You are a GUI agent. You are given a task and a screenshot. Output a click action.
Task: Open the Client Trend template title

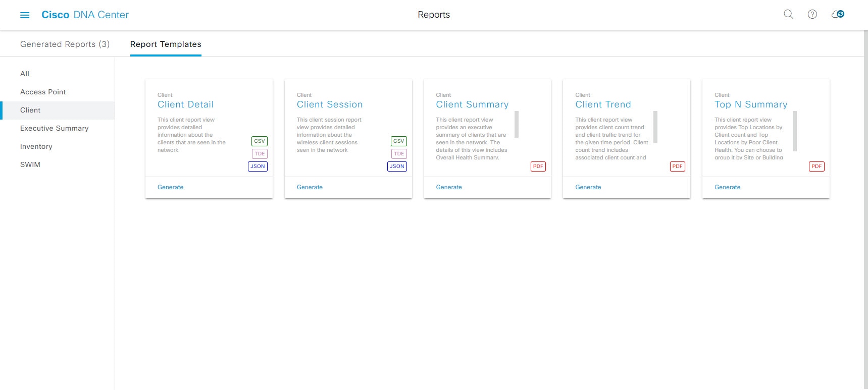(x=603, y=104)
